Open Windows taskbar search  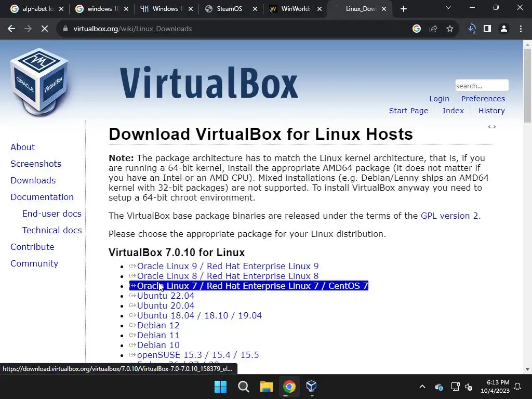click(x=243, y=387)
